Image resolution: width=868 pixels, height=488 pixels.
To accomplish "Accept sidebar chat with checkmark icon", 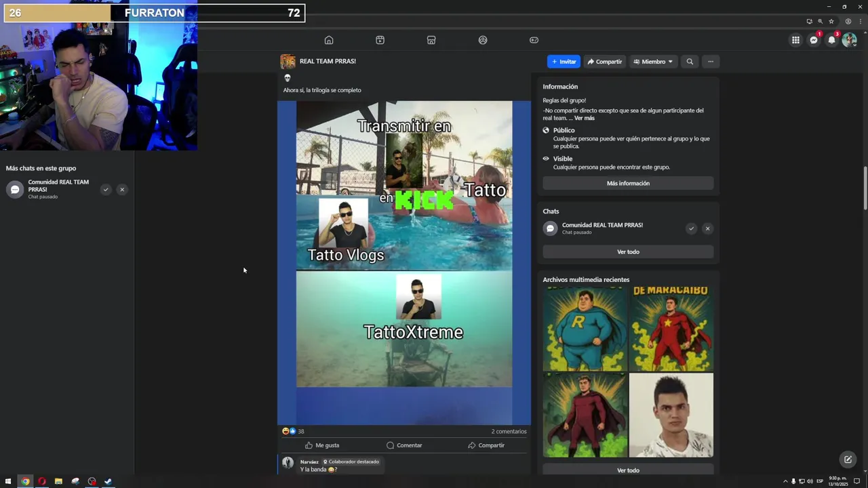I will (x=106, y=190).
